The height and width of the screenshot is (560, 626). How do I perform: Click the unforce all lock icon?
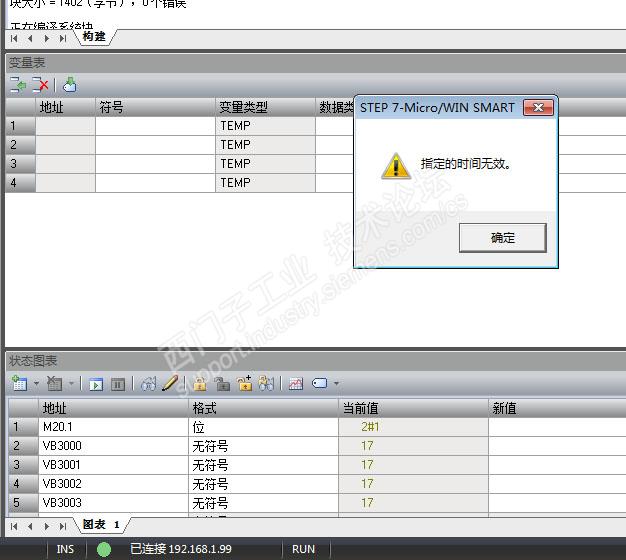click(245, 383)
